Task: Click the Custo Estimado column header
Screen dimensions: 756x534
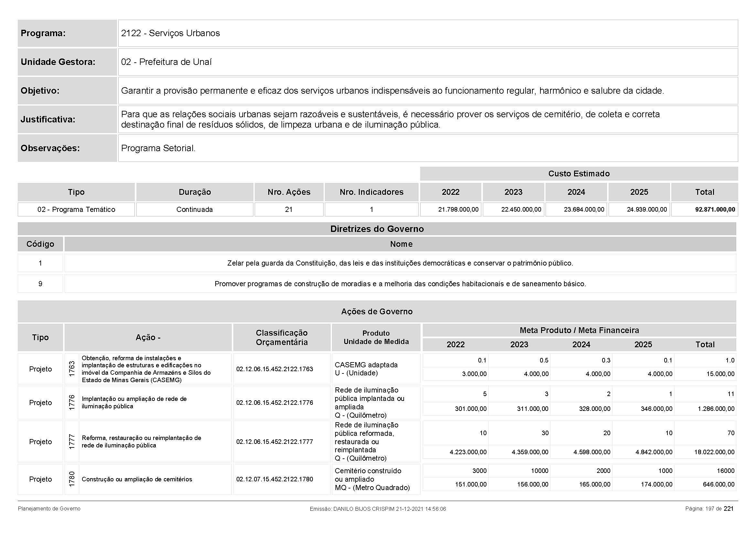Action: tap(579, 174)
